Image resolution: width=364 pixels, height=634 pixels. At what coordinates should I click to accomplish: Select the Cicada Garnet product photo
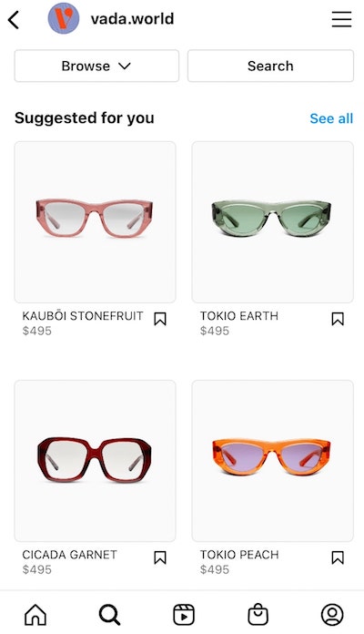coord(95,461)
